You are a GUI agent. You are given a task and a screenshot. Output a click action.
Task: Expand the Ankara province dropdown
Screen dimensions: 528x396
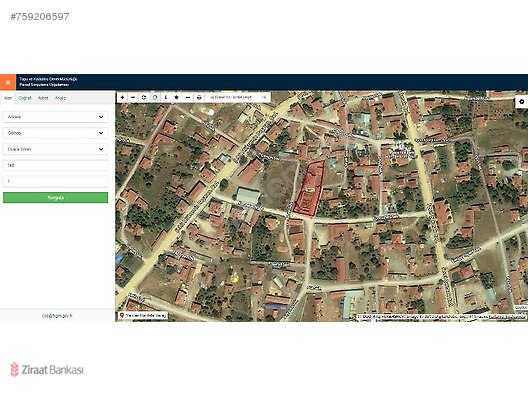(56, 117)
